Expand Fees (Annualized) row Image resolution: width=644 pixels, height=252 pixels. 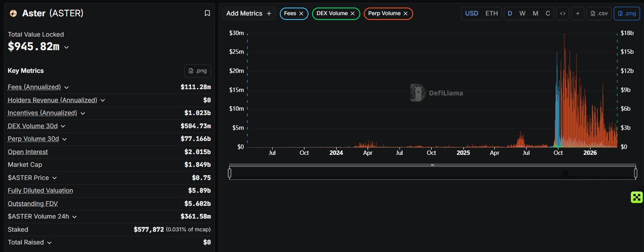[67, 87]
